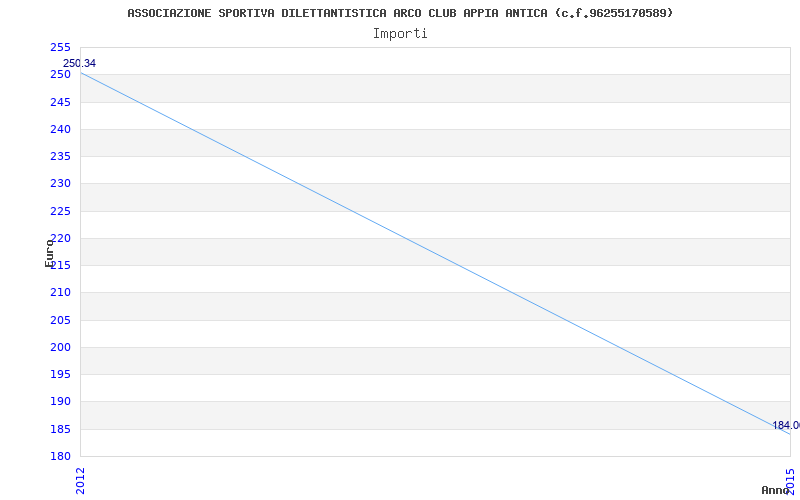Click the 180 y-axis tick label
Viewport: 800px width, 500px height.
point(60,456)
